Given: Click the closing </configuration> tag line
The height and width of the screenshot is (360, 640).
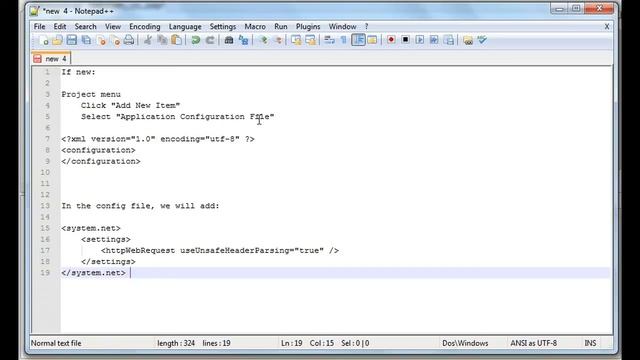Looking at the screenshot, I should pyautogui.click(x=101, y=161).
